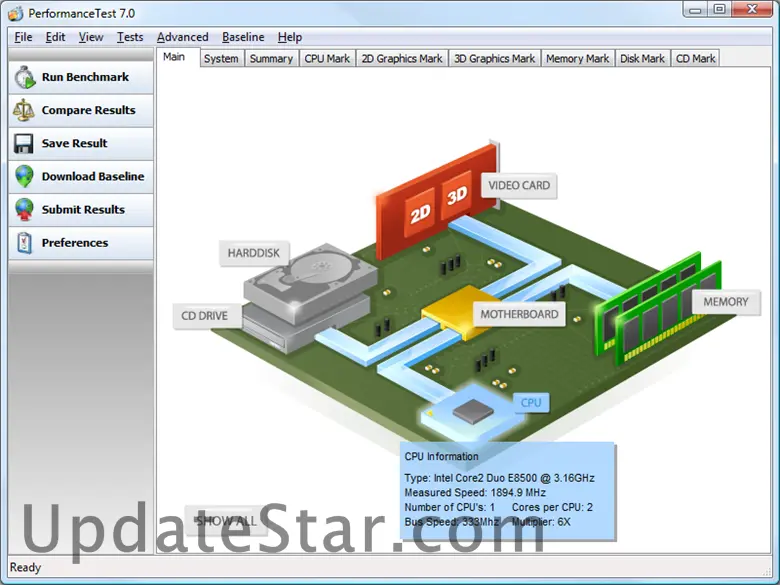Click the MEMORY label
This screenshot has height=585, width=780.
click(726, 302)
